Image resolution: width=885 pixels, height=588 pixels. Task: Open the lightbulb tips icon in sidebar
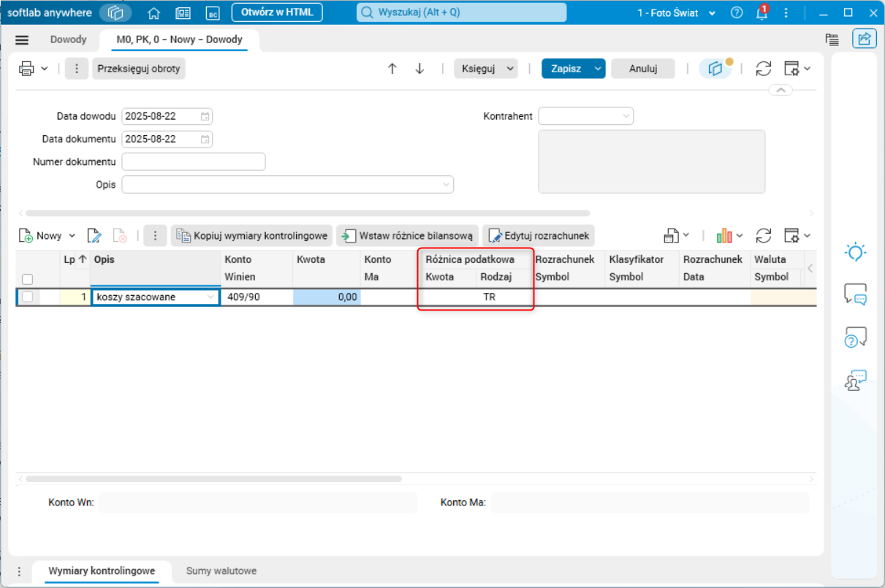click(x=855, y=252)
